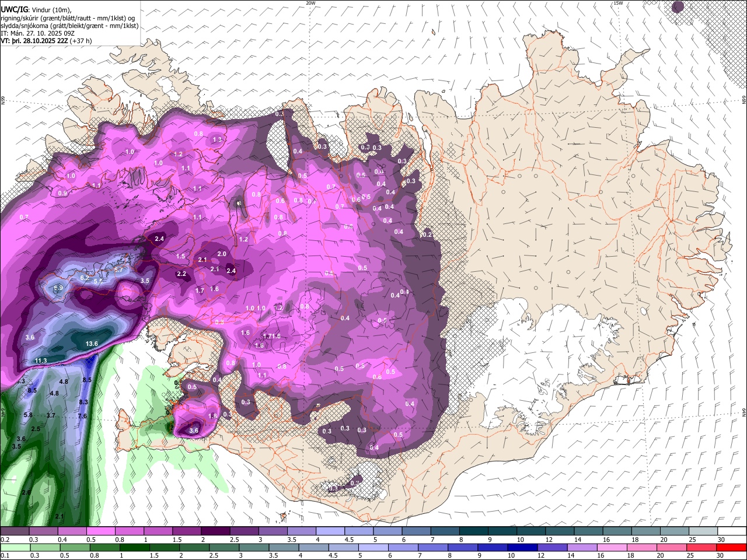
Task: Pick the upper-row swatch between 14 and 16
Action: click(x=589, y=531)
